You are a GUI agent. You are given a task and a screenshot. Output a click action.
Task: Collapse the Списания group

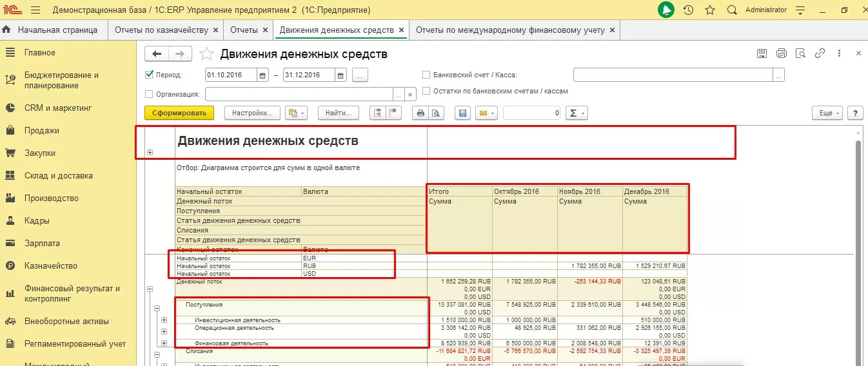tap(157, 354)
